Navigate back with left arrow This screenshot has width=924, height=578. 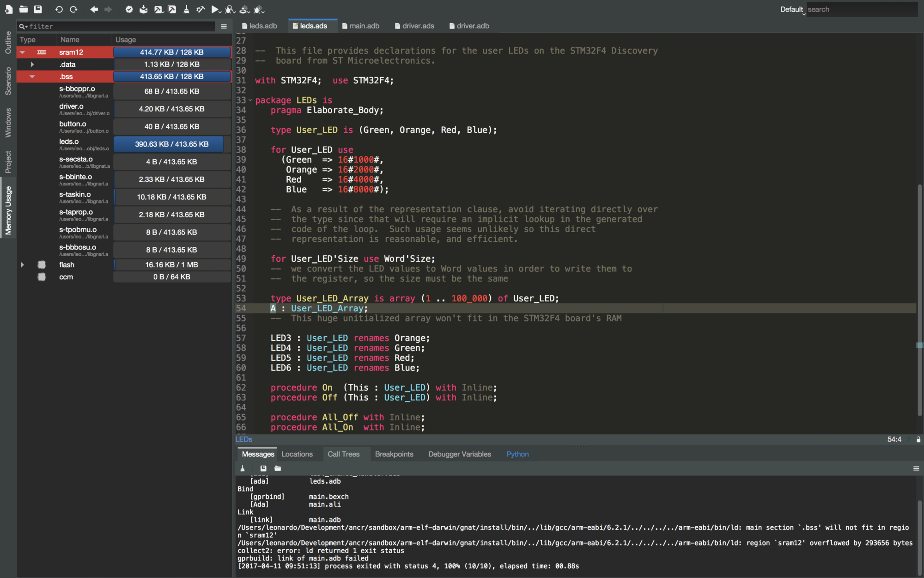94,9
